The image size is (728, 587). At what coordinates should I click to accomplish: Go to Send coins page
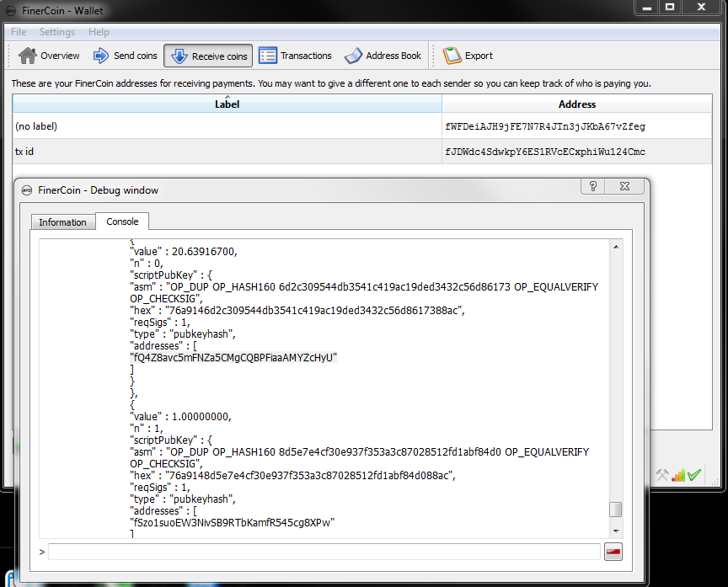click(126, 56)
